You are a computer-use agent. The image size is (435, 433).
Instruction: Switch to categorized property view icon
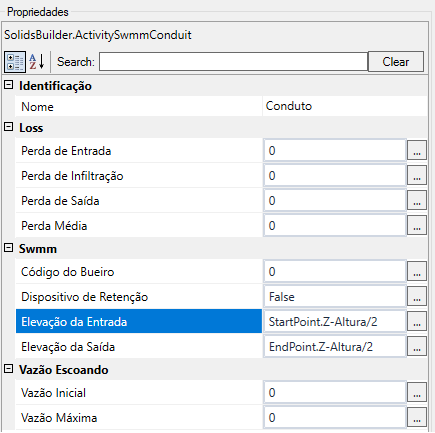coord(15,62)
